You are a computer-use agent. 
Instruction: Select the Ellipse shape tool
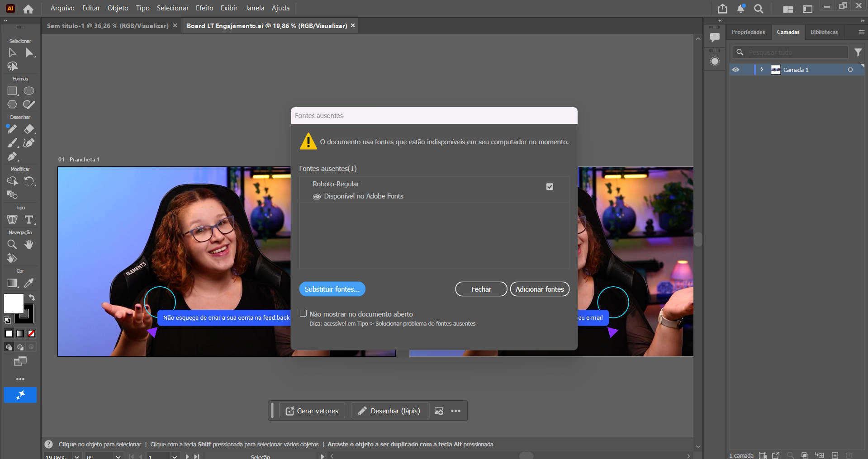click(29, 91)
